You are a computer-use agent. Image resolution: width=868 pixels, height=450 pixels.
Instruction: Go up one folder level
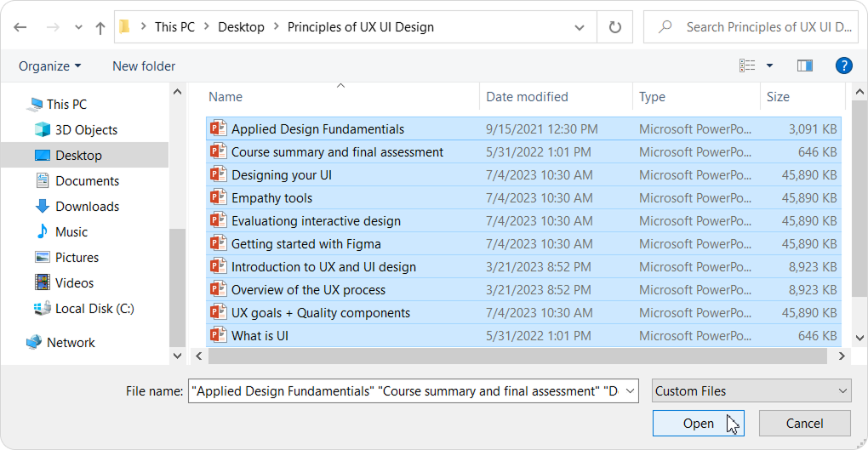[100, 27]
